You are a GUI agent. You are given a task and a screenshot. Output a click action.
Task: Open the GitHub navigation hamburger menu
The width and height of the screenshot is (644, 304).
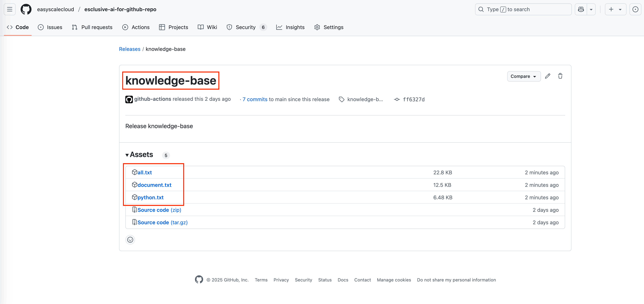click(9, 9)
